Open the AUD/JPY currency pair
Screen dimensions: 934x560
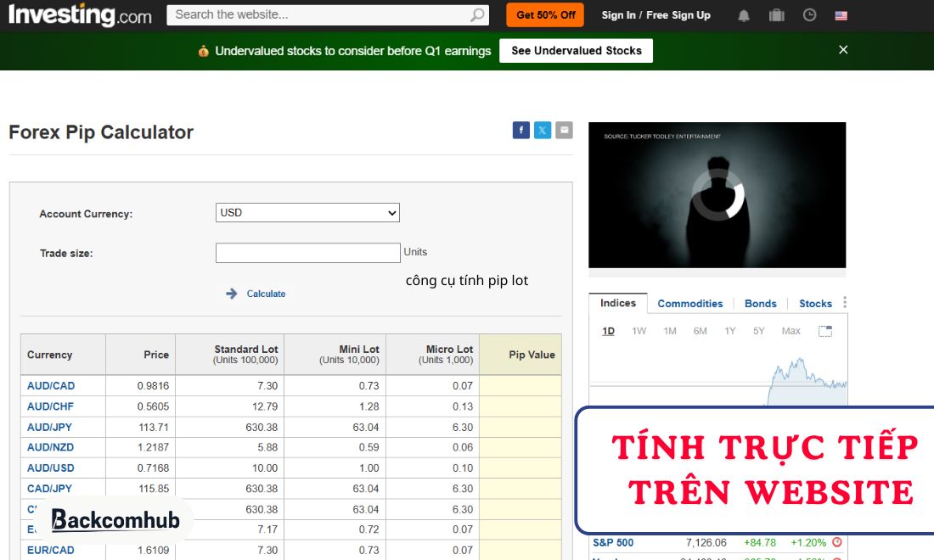(x=49, y=428)
